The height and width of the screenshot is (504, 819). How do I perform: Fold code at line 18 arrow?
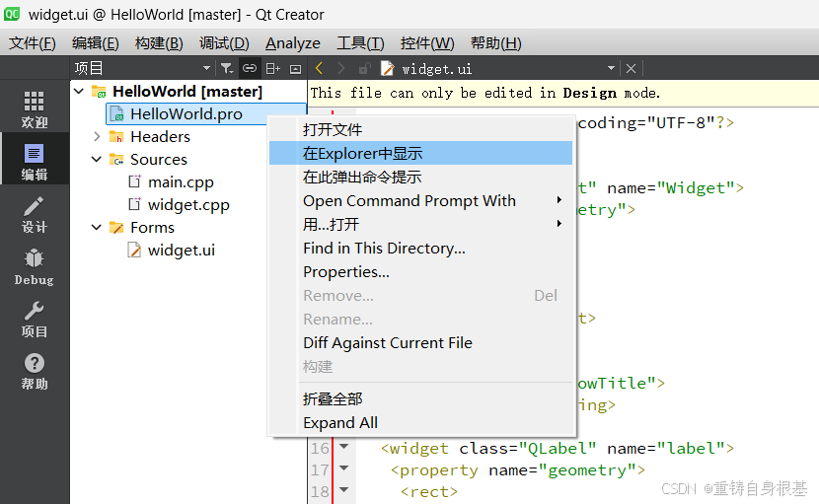coord(343,490)
